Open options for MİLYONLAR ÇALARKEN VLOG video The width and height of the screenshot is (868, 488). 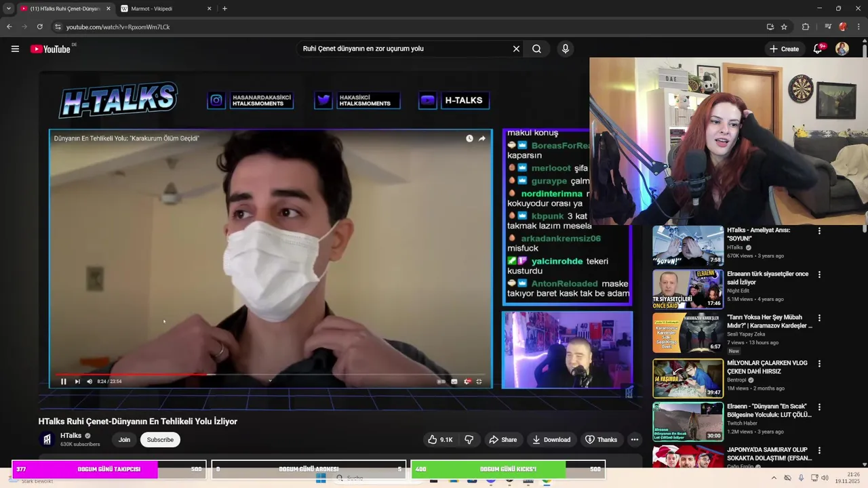pos(819,364)
